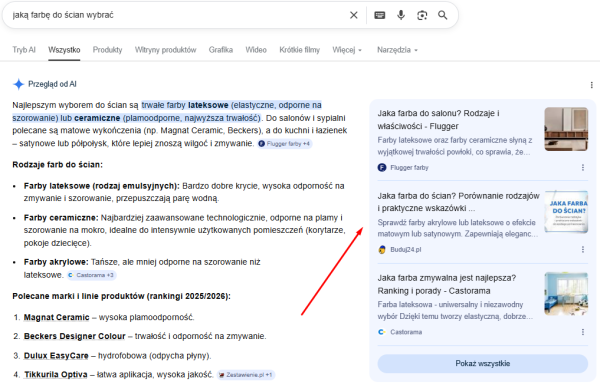Start voice search with the microphone icon
Screen dimensions: 600x385
(x=401, y=15)
